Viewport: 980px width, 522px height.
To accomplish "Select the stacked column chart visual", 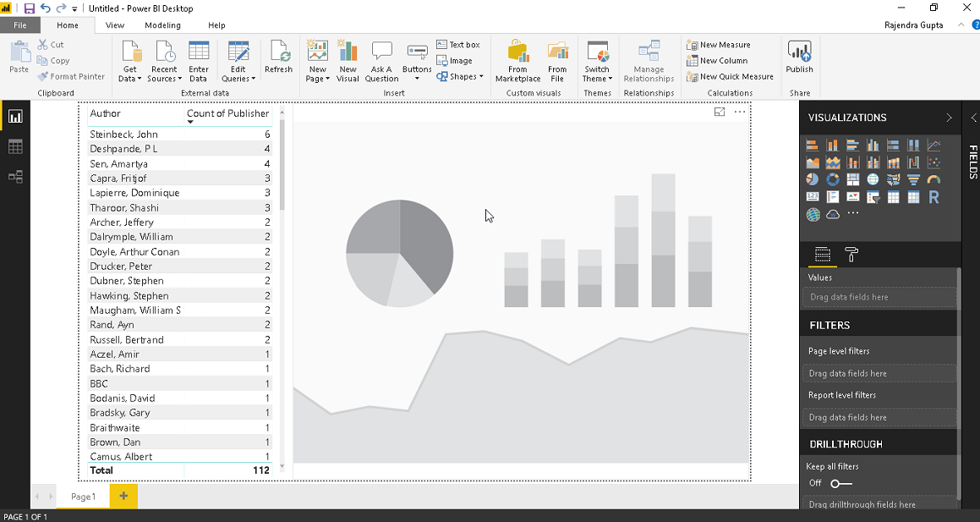I will coord(833,145).
